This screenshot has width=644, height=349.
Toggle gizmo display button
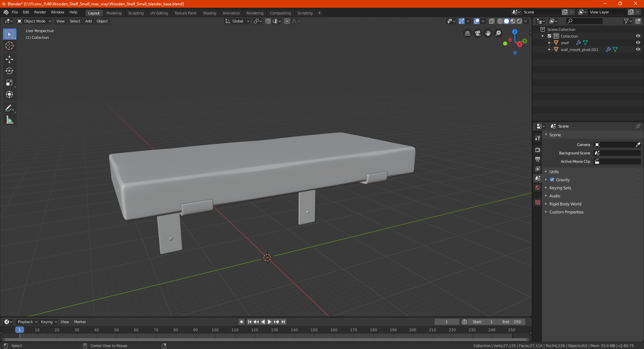pos(462,21)
